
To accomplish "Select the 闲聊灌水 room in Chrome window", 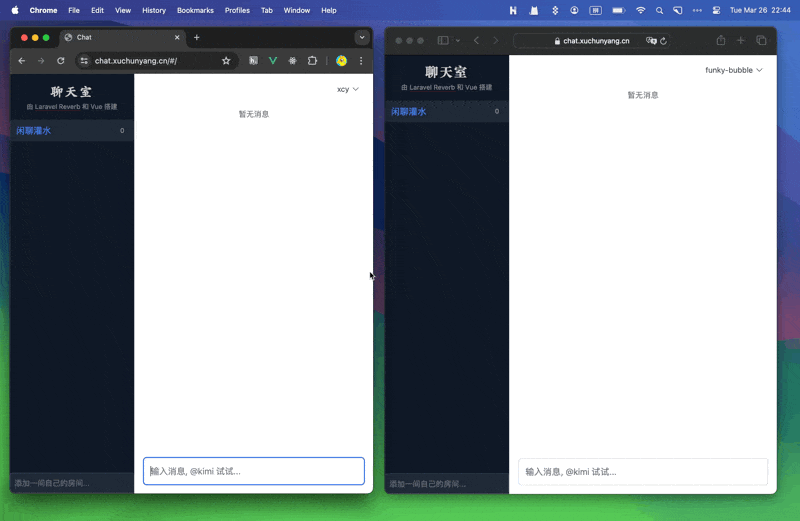I will (34, 131).
